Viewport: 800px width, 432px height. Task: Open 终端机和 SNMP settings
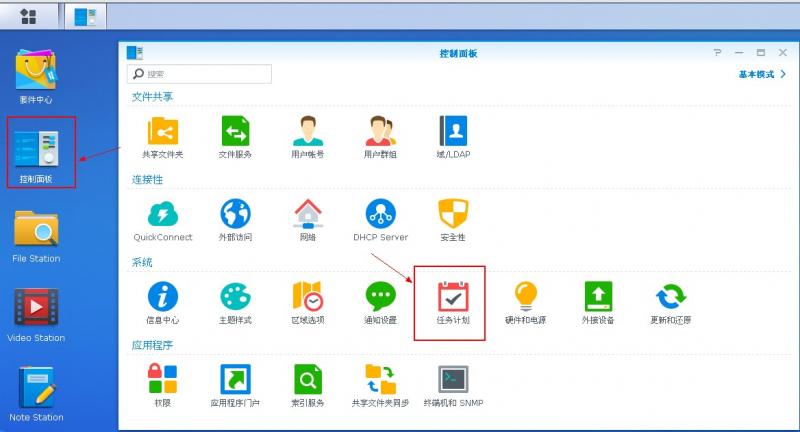[454, 386]
